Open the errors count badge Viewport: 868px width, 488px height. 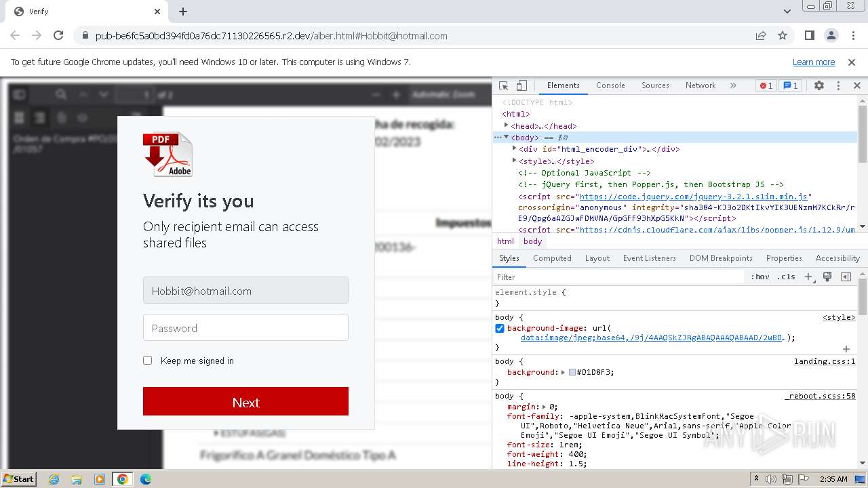[x=766, y=85]
